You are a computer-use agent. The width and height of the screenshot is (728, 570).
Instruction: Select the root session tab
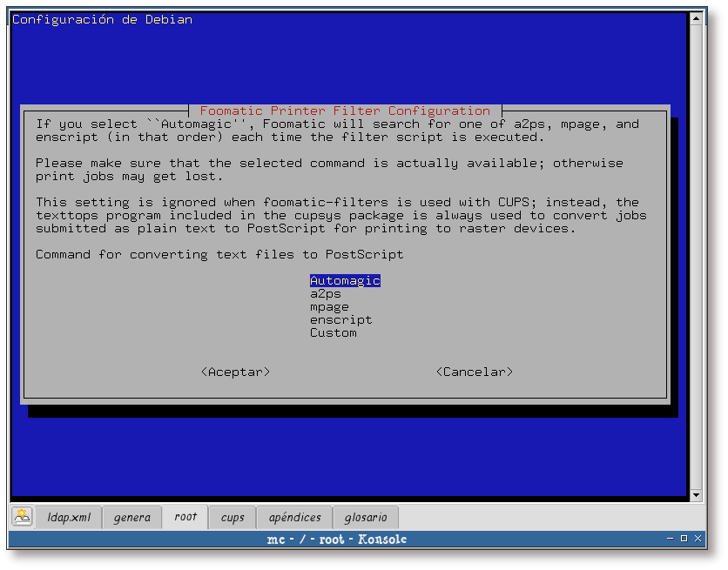[185, 516]
